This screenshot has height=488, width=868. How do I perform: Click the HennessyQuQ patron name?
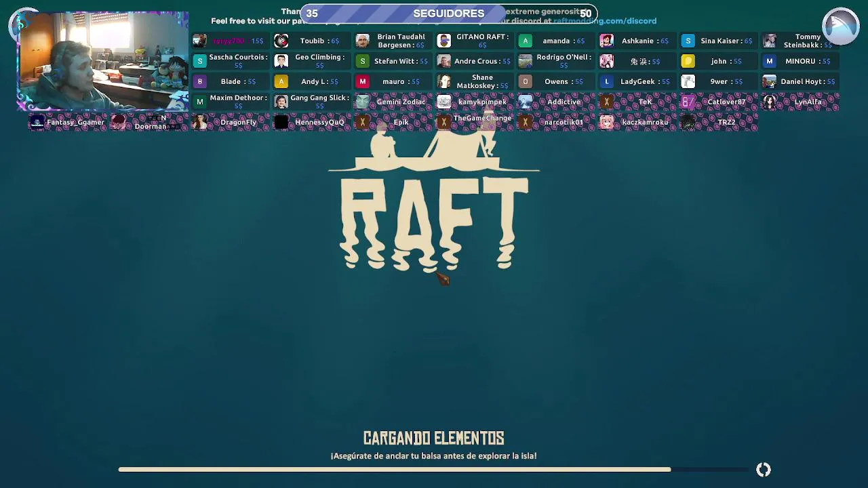[x=319, y=122]
